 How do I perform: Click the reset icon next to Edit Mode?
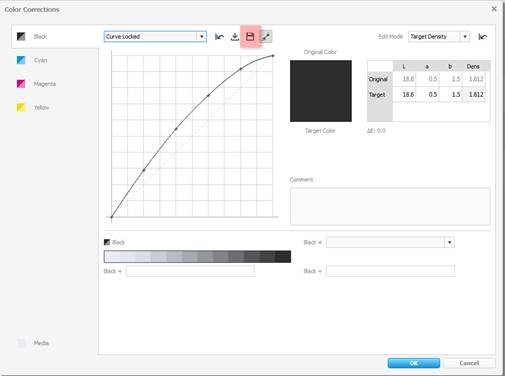pyautogui.click(x=483, y=37)
